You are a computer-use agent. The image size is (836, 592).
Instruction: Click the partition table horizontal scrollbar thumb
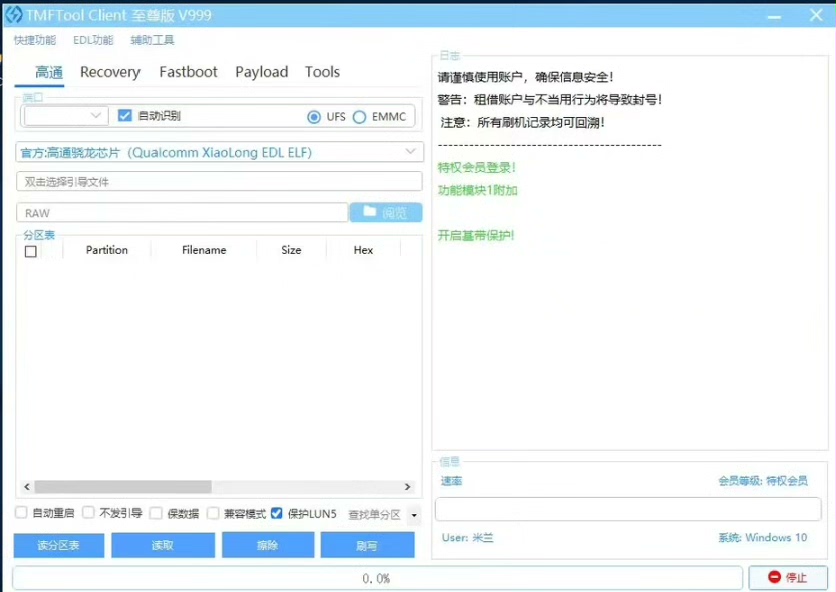pyautogui.click(x=123, y=486)
